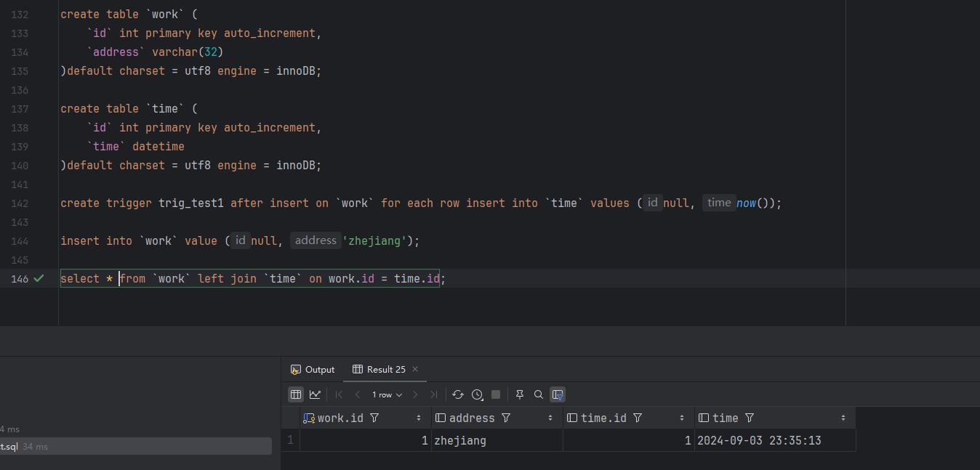Image resolution: width=980 pixels, height=470 pixels.
Task: Open the chart view icon
Action: coord(315,394)
